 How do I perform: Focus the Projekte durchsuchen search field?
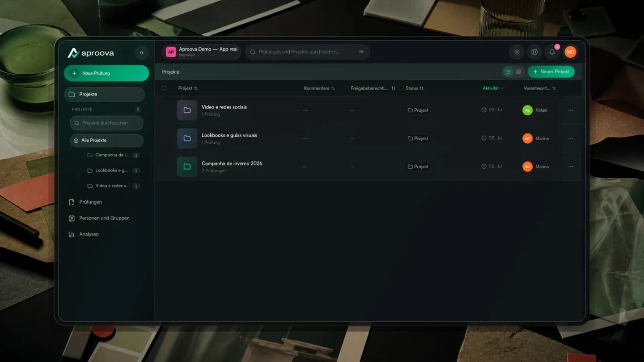[106, 123]
